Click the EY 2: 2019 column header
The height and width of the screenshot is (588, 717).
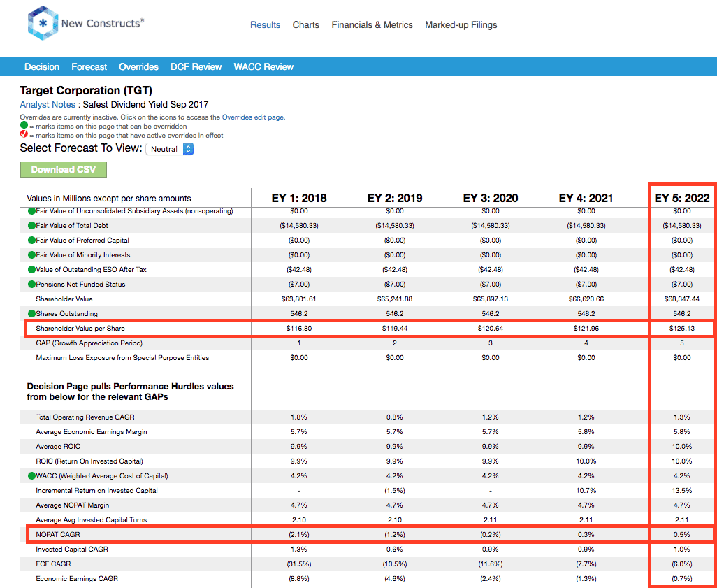coord(395,198)
